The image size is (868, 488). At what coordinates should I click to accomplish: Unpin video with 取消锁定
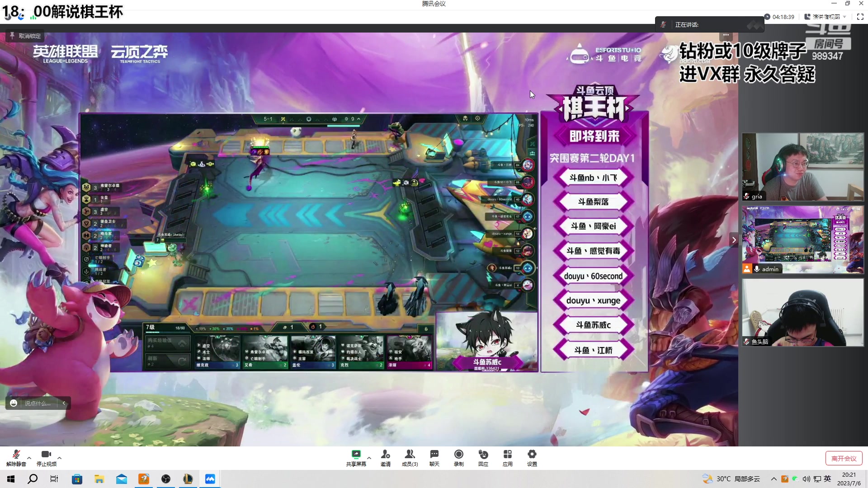click(x=25, y=36)
